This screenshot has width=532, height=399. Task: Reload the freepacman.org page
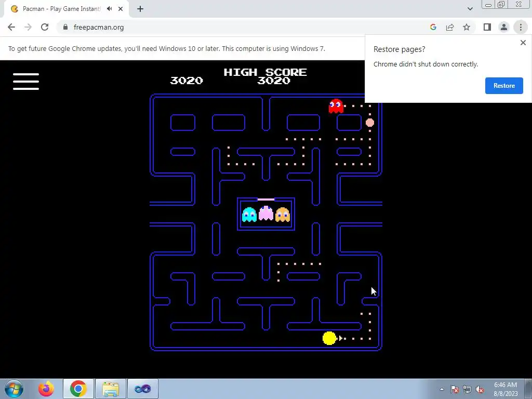click(x=45, y=27)
